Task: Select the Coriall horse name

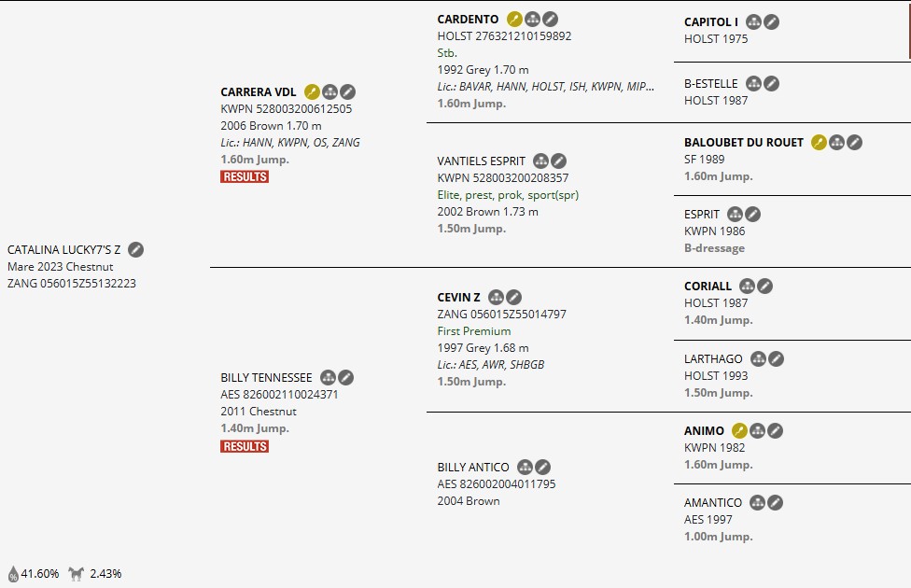Action: (x=708, y=286)
